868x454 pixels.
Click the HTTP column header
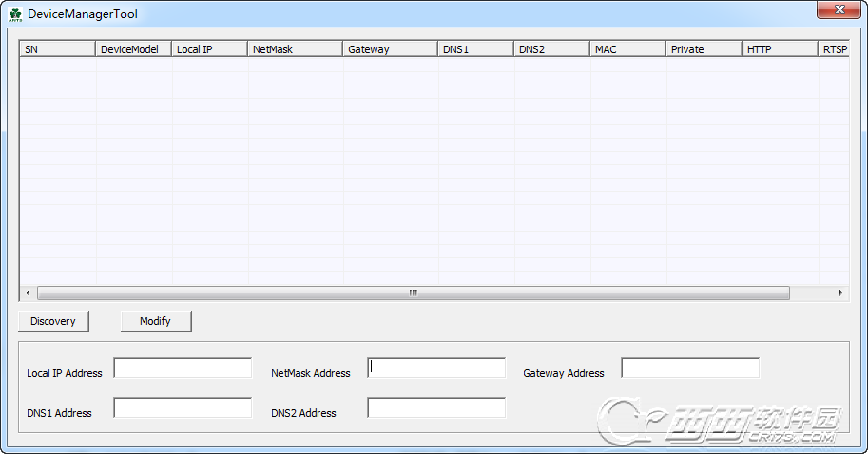781,48
